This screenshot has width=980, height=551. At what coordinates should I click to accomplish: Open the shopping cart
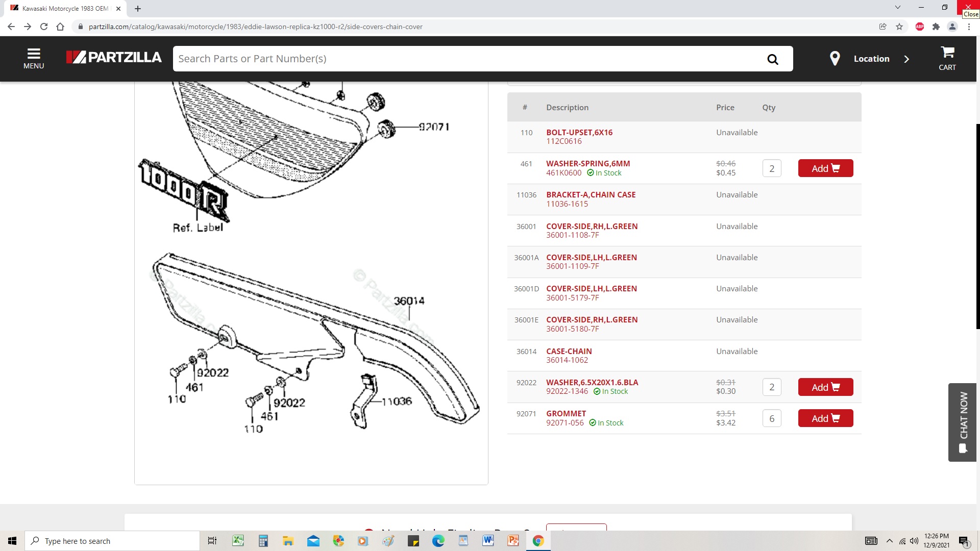pos(947,59)
